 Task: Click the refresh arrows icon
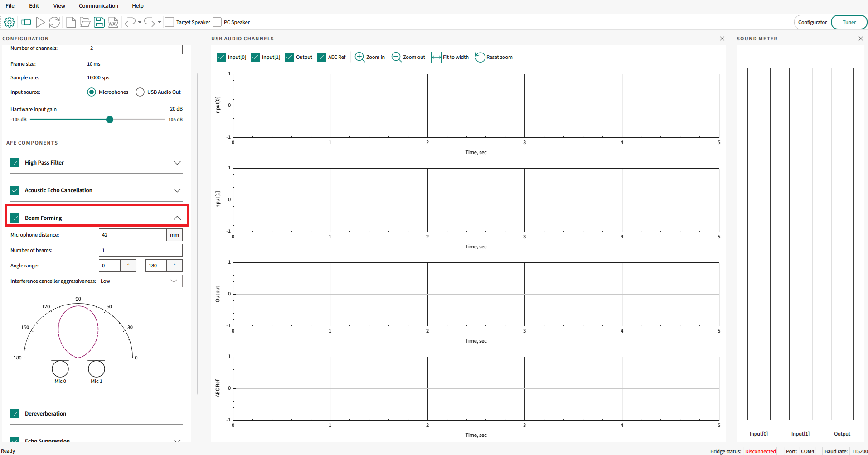tap(54, 22)
